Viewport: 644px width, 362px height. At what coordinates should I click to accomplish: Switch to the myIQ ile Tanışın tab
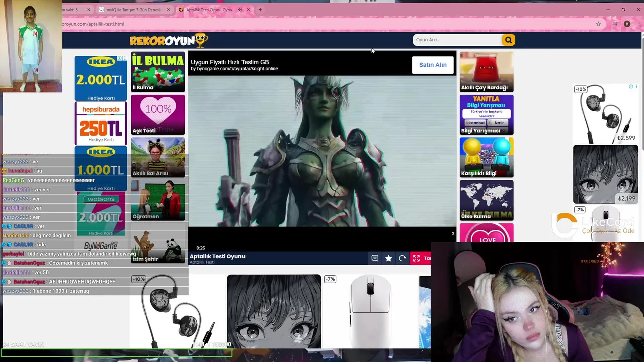tap(134, 10)
